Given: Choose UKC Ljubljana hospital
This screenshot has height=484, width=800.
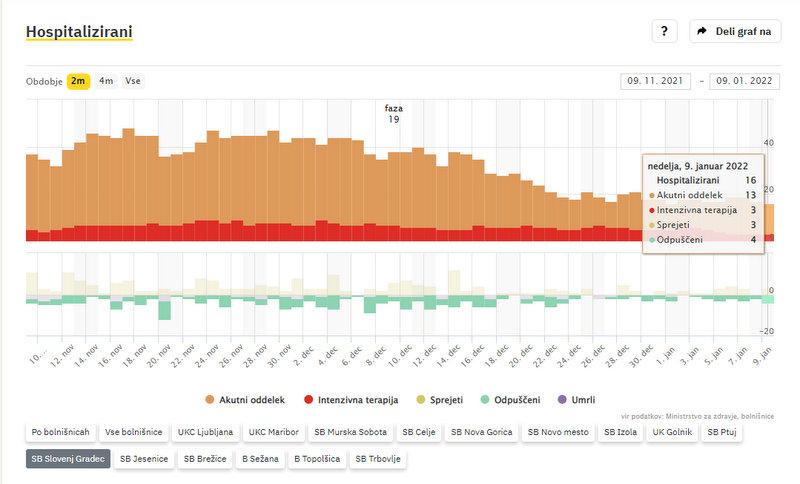Looking at the screenshot, I should coord(205,432).
